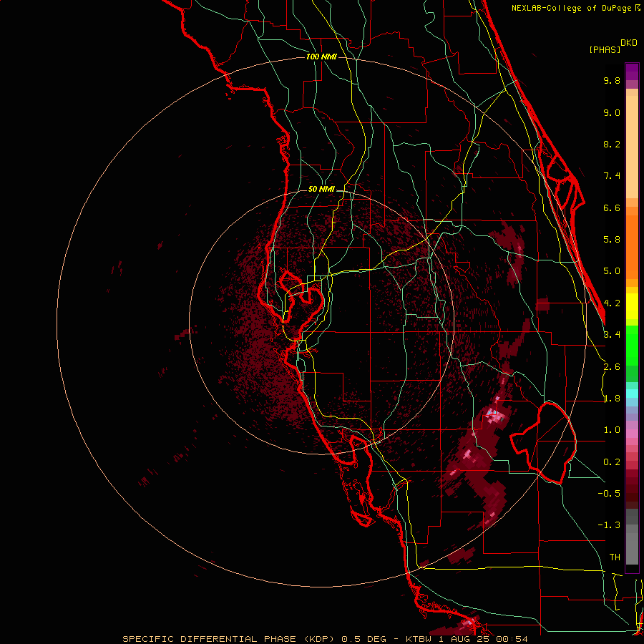The width and height of the screenshot is (644, 644).
Task: Click the 100 NMI range ring label
Action: (321, 57)
